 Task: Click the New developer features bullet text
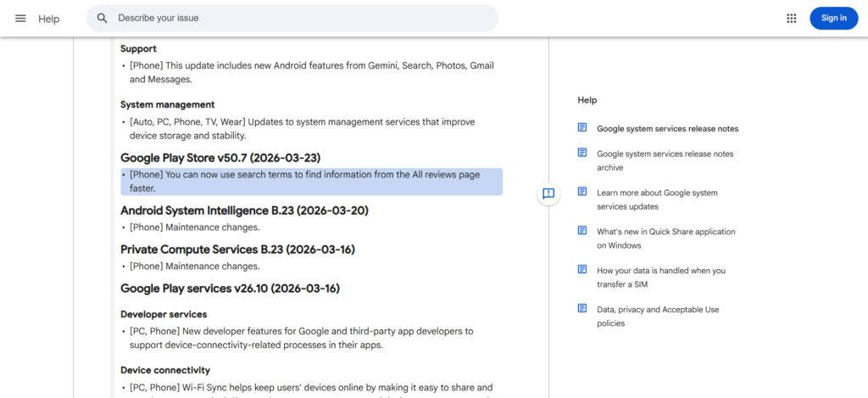pyautogui.click(x=302, y=338)
